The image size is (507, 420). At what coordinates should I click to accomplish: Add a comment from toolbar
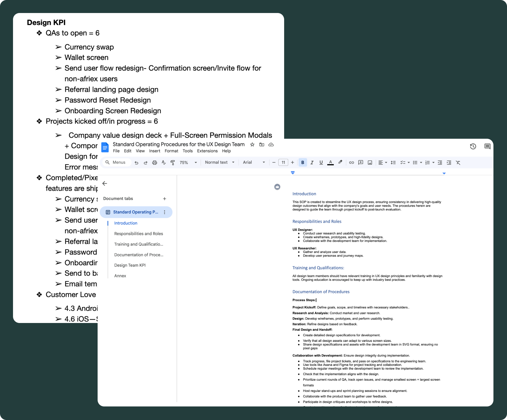[361, 163]
